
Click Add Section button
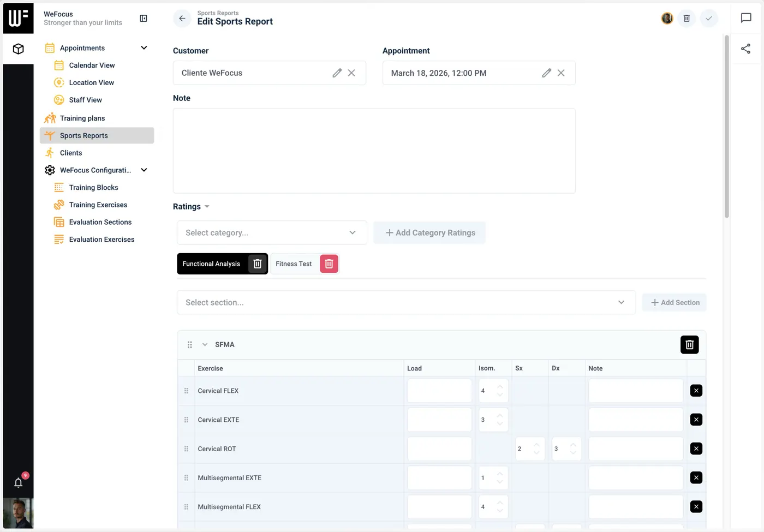click(675, 302)
